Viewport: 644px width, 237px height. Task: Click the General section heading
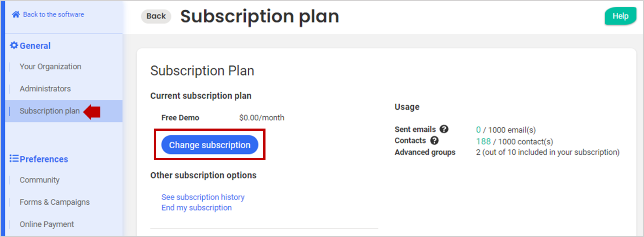click(35, 46)
